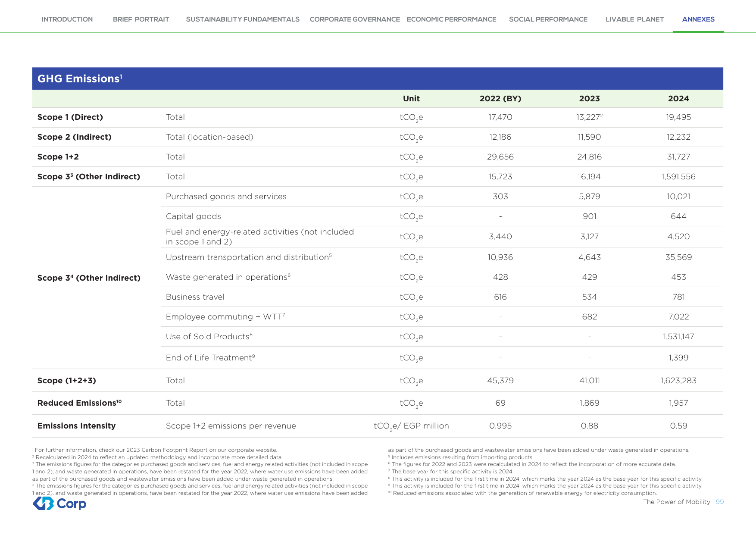
Task: Select the 2023 column header
Action: [x=590, y=99]
